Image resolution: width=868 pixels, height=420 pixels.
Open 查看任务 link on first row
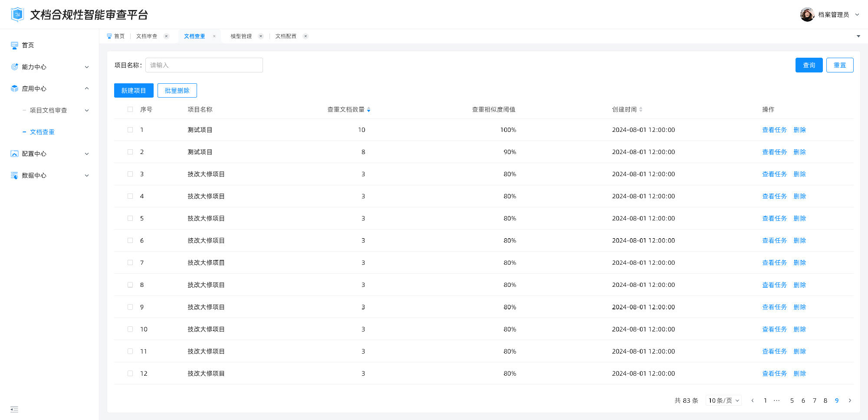click(774, 129)
